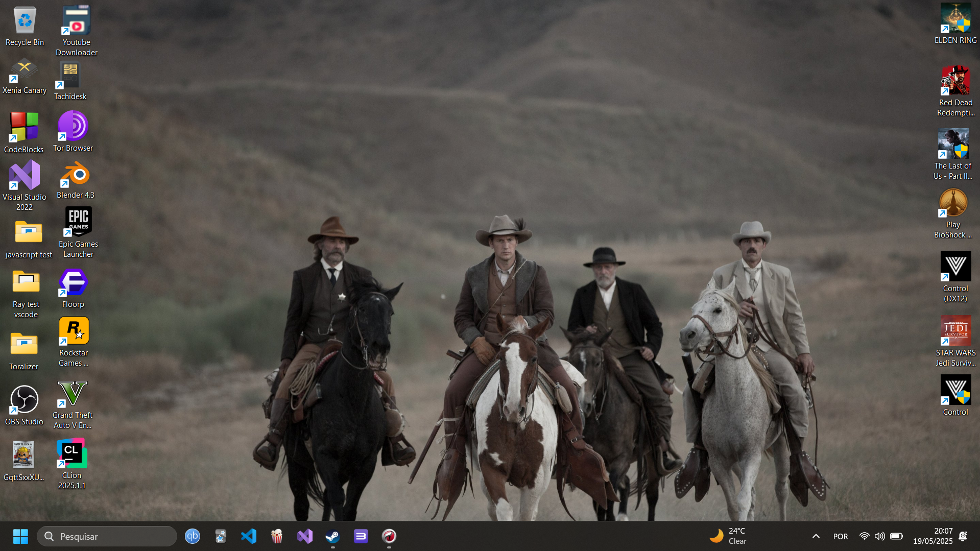The height and width of the screenshot is (551, 980).
Task: Select the Control game shortcut with the shield badge
Action: [955, 396]
